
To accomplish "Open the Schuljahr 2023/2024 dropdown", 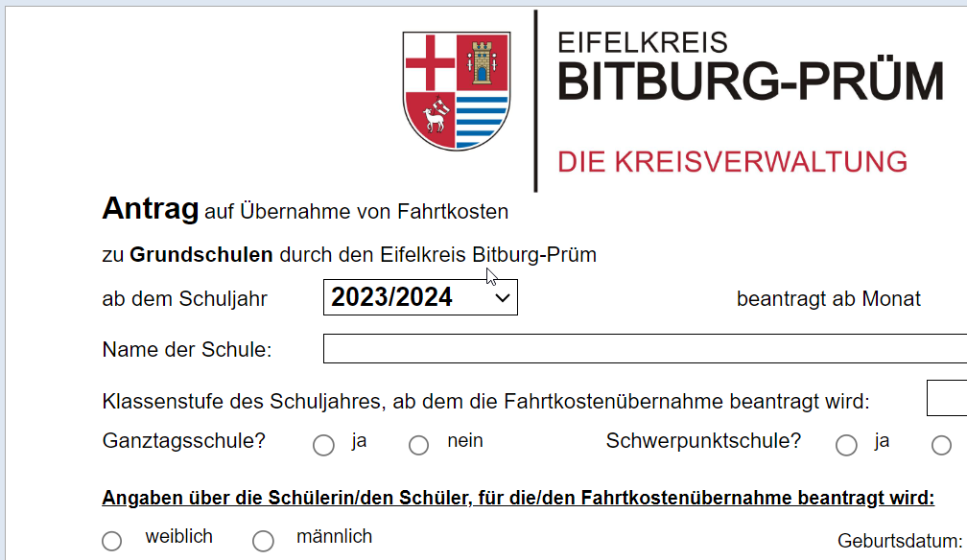I will coord(420,297).
